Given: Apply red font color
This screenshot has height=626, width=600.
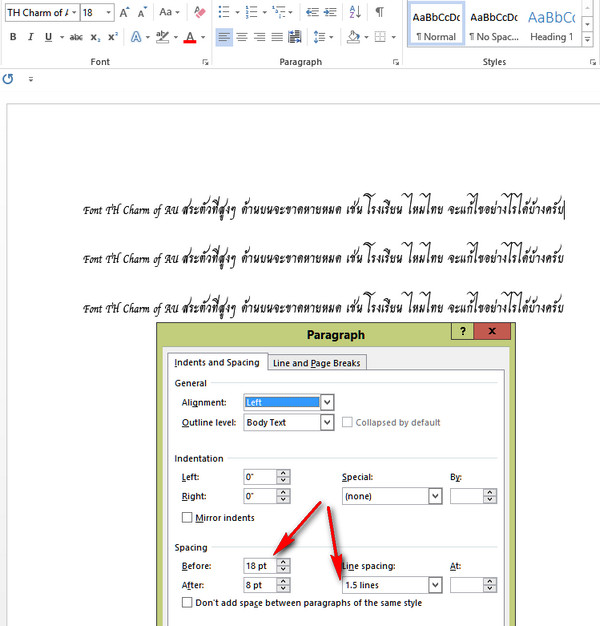Looking at the screenshot, I should pyautogui.click(x=190, y=37).
